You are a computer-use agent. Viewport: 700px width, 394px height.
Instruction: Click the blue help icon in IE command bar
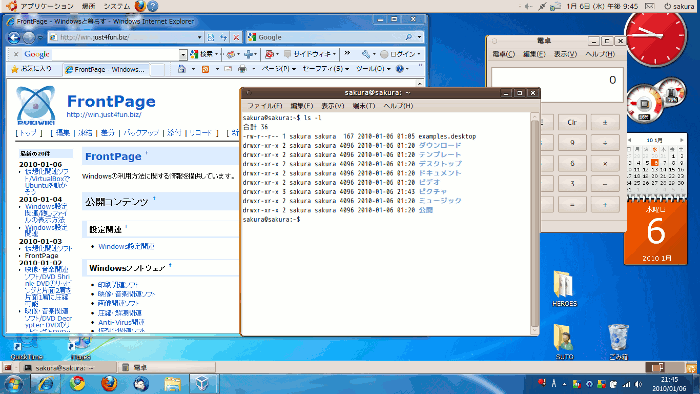pyautogui.click(x=400, y=69)
